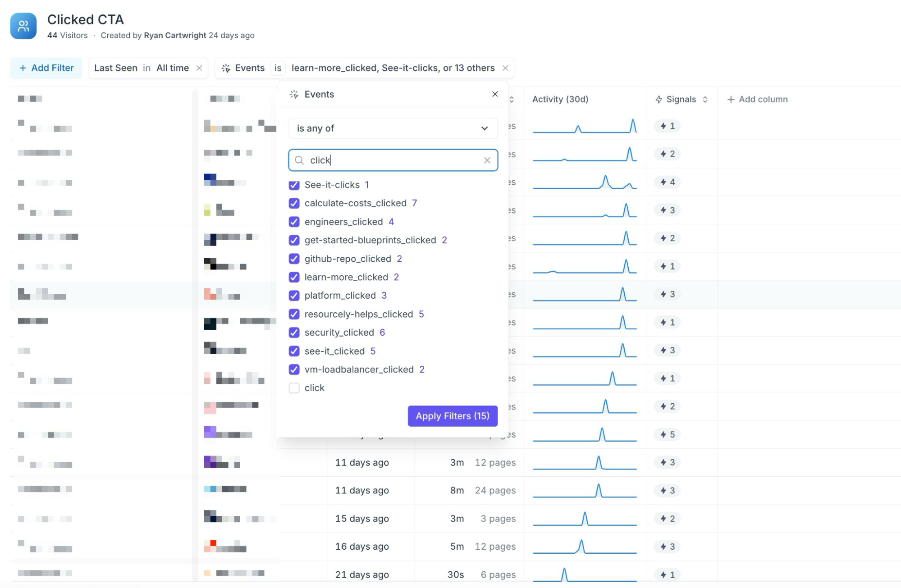This screenshot has width=901, height=588.
Task: Sort by the Signals column arrows
Action: pyautogui.click(x=705, y=100)
